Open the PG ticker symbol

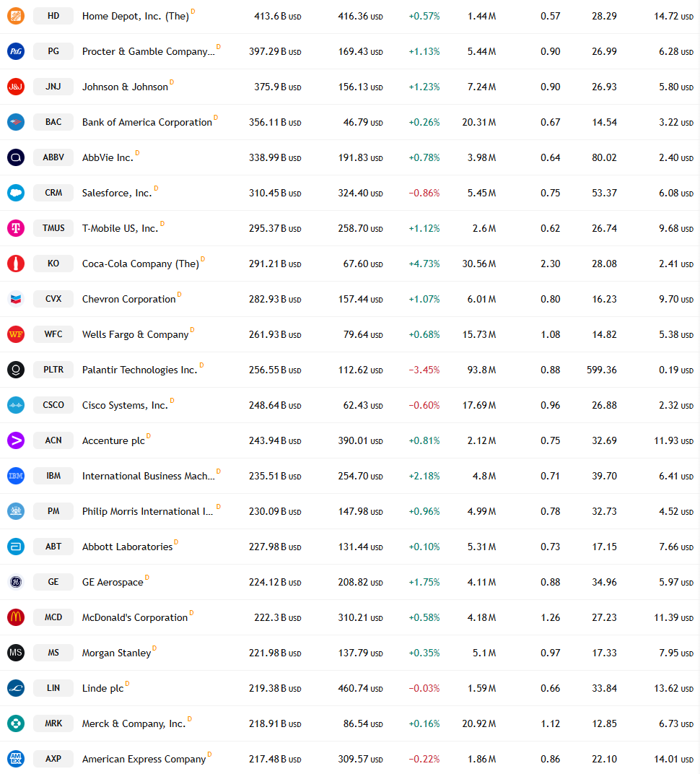[53, 51]
